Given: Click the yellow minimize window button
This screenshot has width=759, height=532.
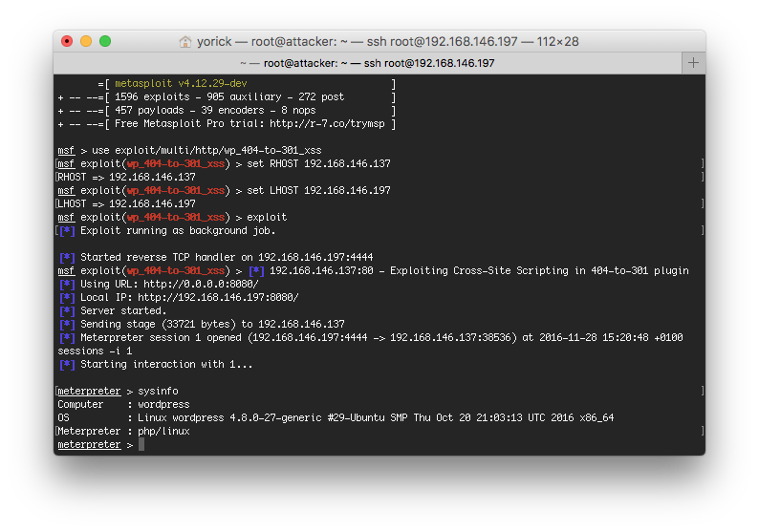Looking at the screenshot, I should tap(86, 42).
